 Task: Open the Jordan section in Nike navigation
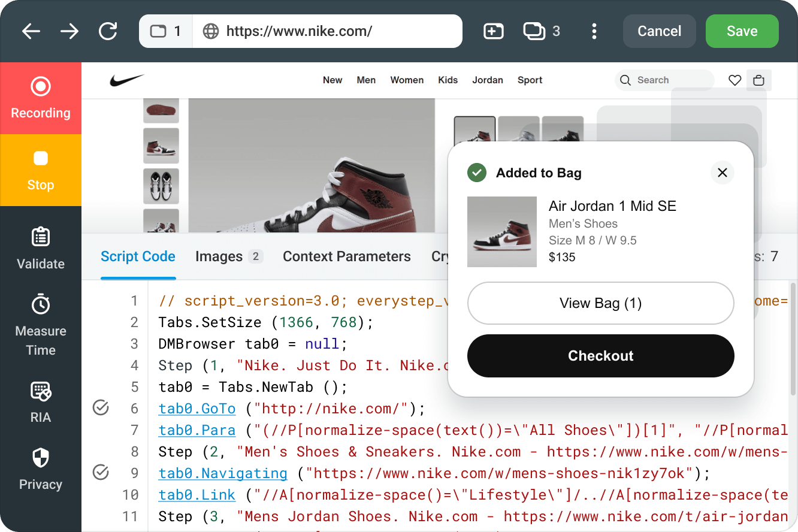coord(488,80)
